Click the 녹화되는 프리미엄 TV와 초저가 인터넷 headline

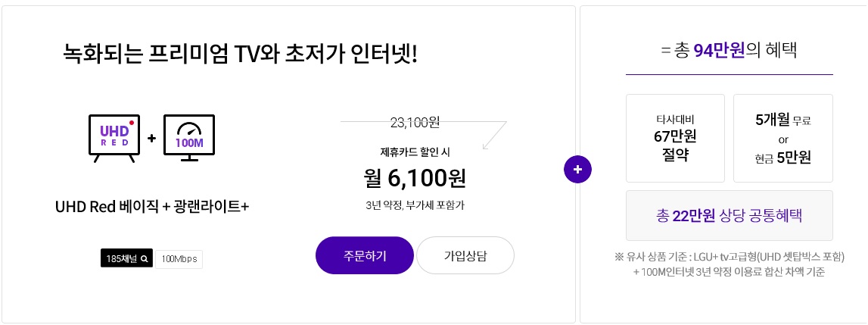click(241, 55)
